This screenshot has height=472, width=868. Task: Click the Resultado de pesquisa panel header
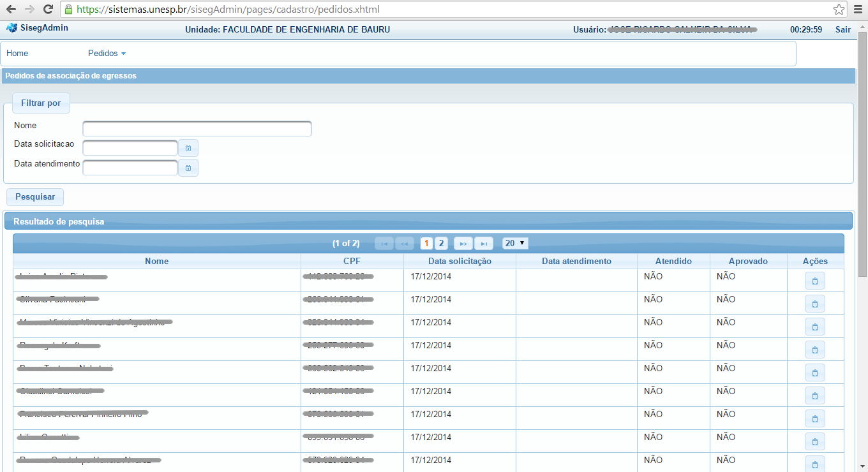point(428,221)
